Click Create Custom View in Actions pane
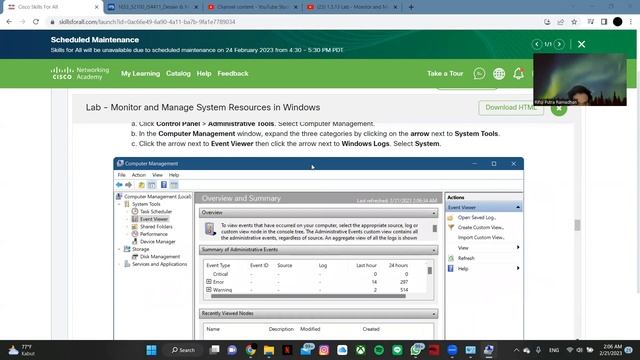The image size is (640, 360). [x=481, y=227]
